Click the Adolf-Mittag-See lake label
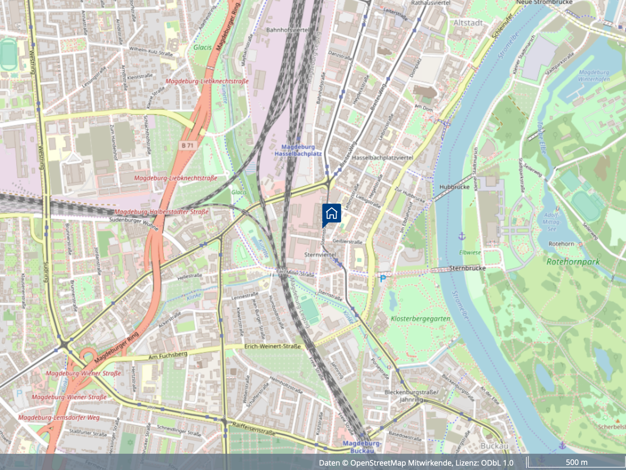This screenshot has height=470, width=626. click(x=551, y=222)
